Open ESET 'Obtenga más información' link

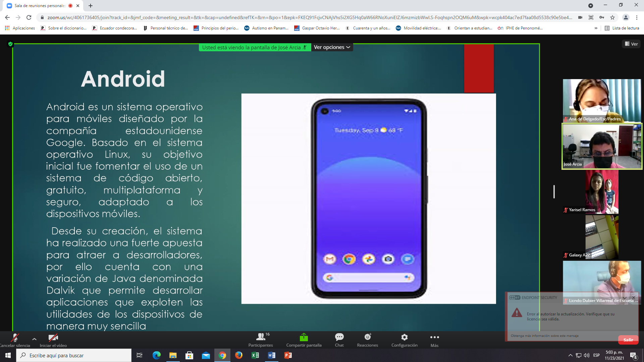point(544,336)
